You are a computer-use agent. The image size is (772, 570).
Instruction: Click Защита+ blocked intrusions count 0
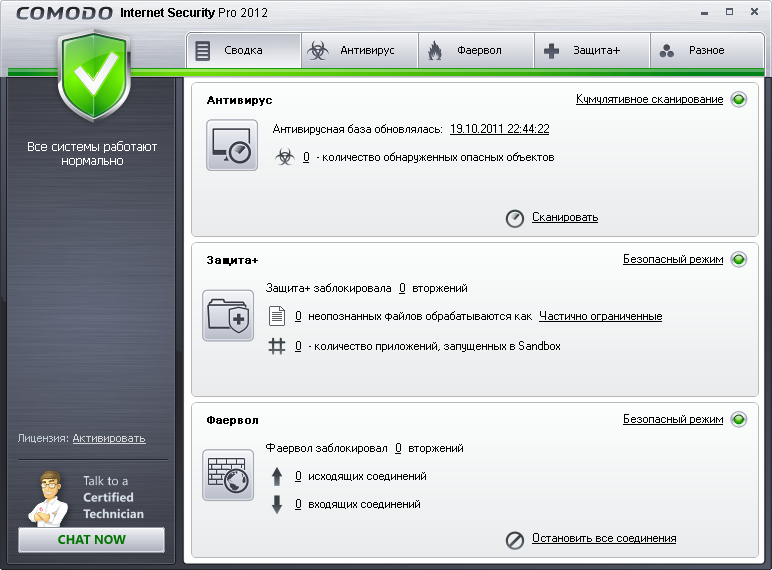click(402, 288)
